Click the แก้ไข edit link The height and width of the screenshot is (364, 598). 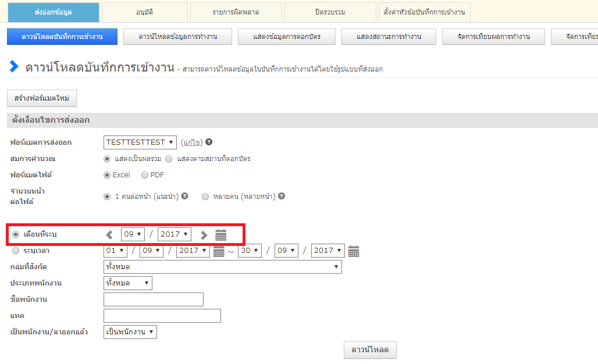(x=191, y=142)
